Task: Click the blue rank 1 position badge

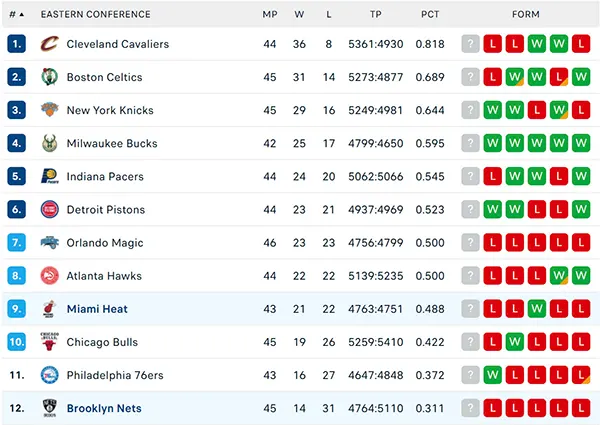Action: pos(16,44)
